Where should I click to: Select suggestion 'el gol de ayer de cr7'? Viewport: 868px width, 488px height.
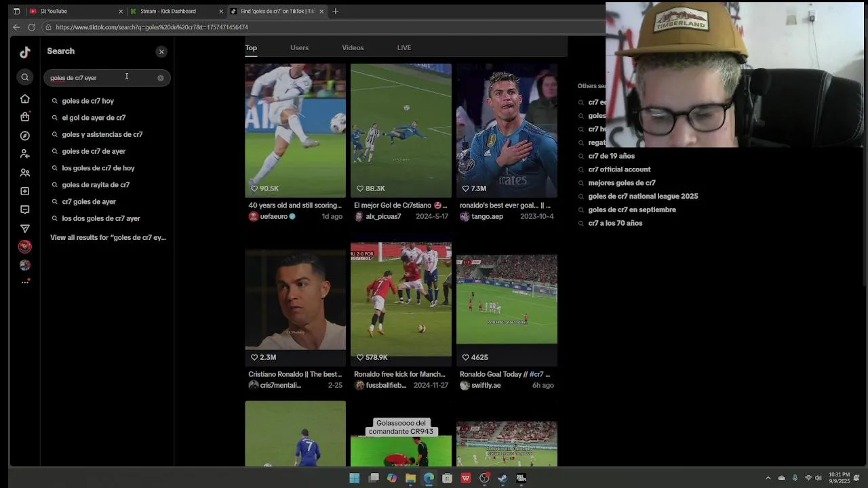[94, 118]
